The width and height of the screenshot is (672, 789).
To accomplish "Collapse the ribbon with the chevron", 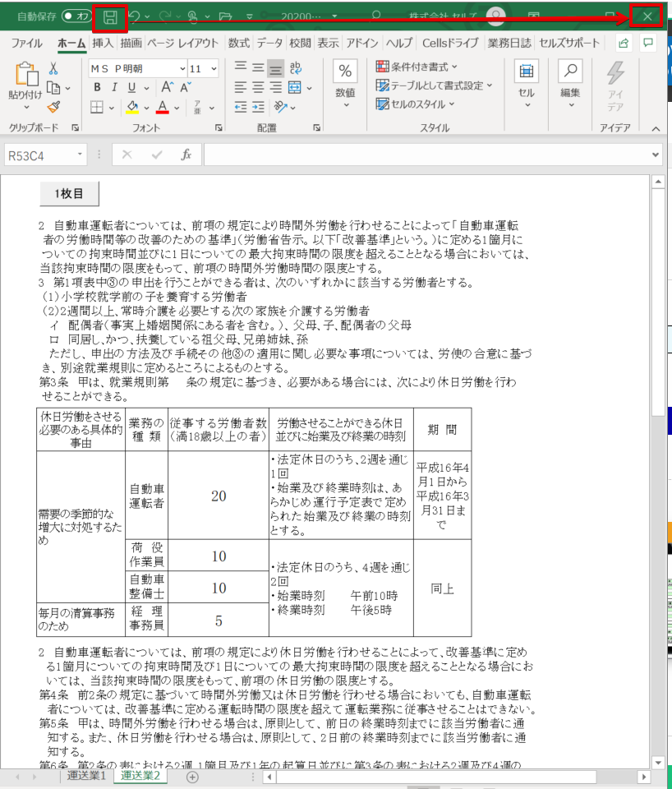I will [656, 129].
